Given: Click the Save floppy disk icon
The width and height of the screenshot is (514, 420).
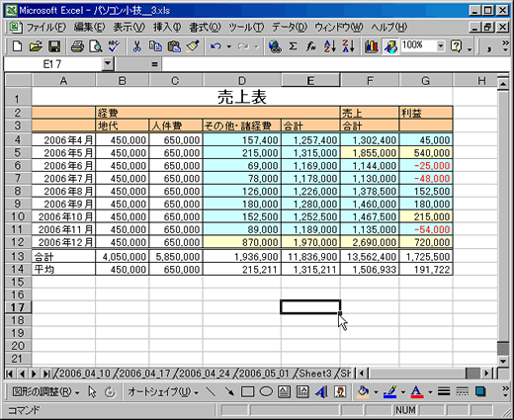Looking at the screenshot, I should pos(54,46).
